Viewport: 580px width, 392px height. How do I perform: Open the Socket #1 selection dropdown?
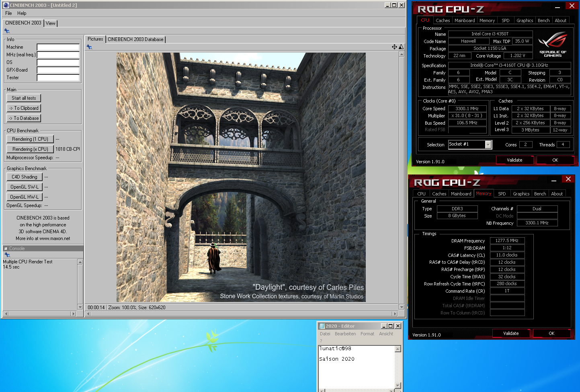point(488,145)
